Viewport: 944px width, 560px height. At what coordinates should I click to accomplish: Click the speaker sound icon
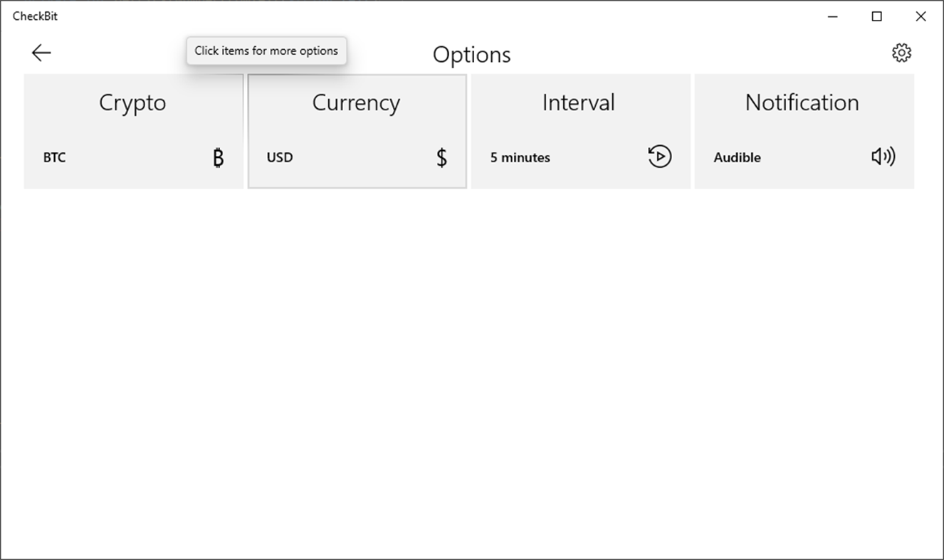pyautogui.click(x=883, y=157)
